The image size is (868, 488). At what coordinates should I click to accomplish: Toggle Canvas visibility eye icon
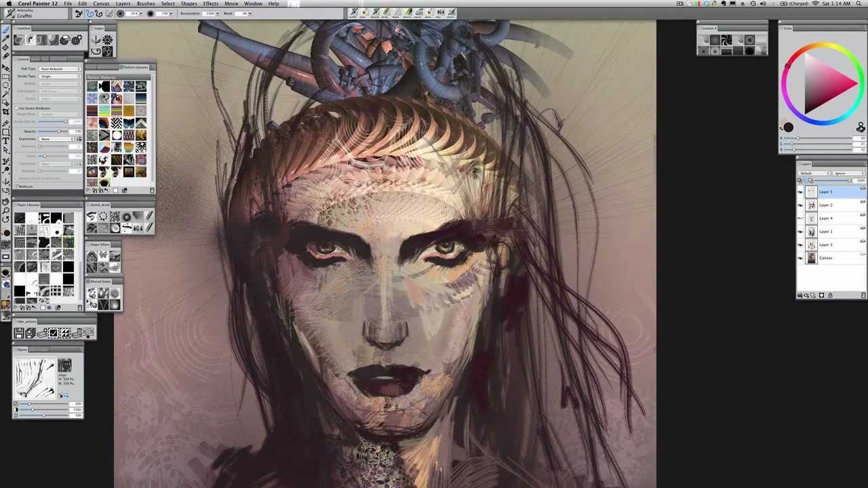click(x=800, y=258)
